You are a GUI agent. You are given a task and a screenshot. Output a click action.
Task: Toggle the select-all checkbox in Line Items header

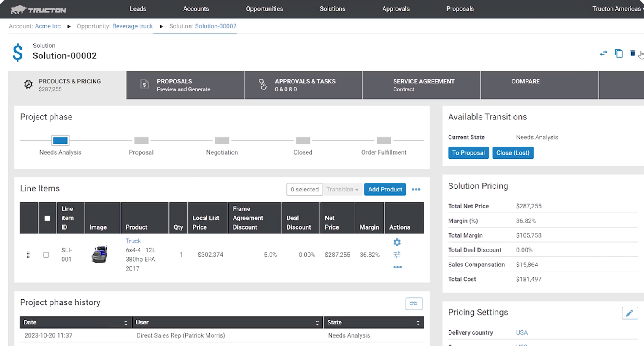(47, 219)
